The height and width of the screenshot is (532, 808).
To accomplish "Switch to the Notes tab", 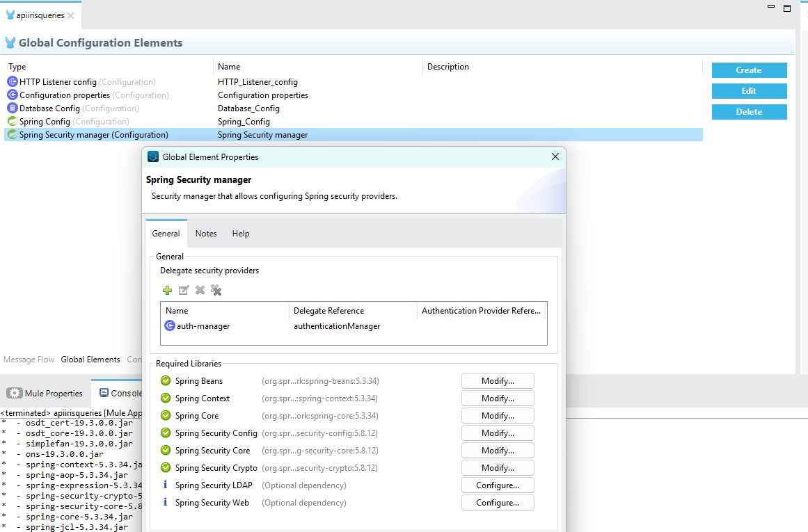I will pos(206,234).
